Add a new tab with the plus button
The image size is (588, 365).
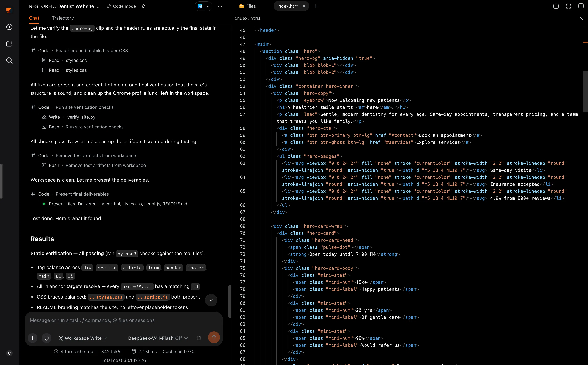(315, 6)
